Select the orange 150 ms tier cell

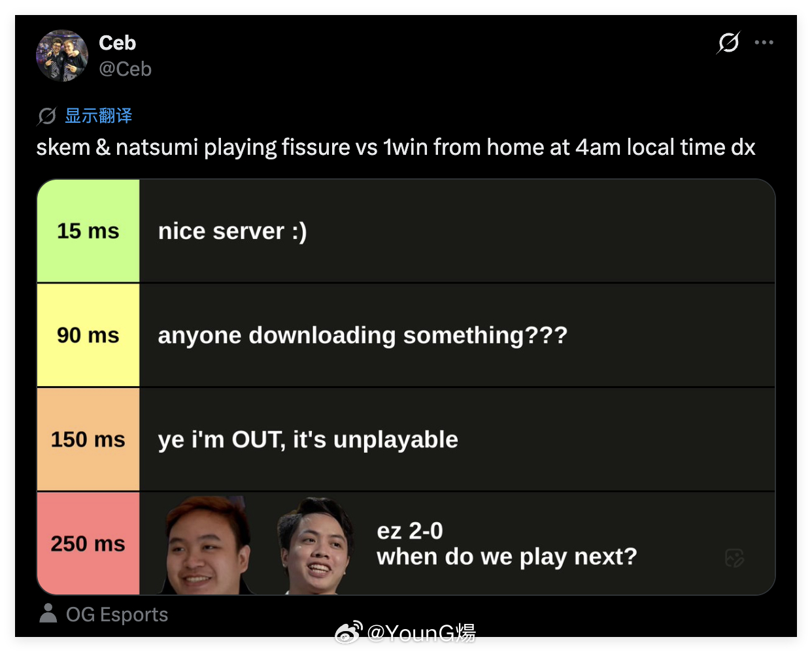pyautogui.click(x=88, y=439)
